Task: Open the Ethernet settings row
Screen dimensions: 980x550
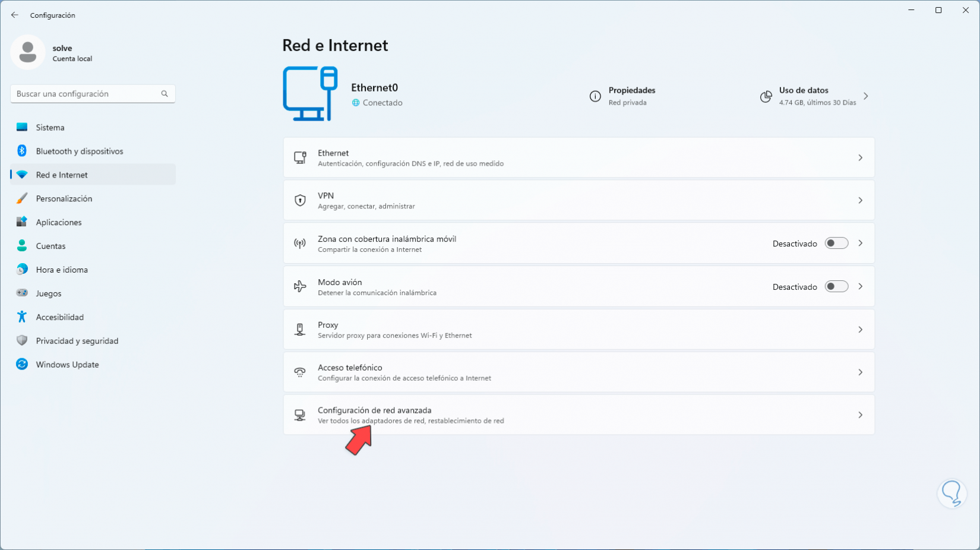Action: pyautogui.click(x=579, y=158)
